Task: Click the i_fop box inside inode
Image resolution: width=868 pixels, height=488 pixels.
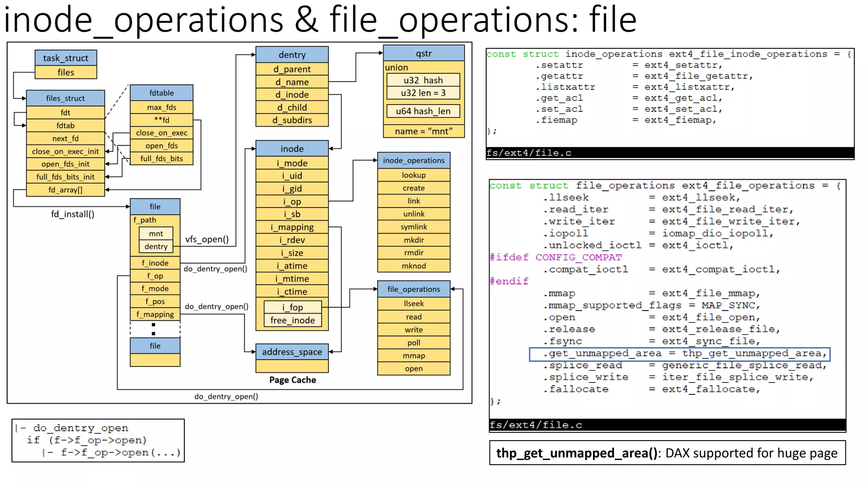Action: [292, 307]
